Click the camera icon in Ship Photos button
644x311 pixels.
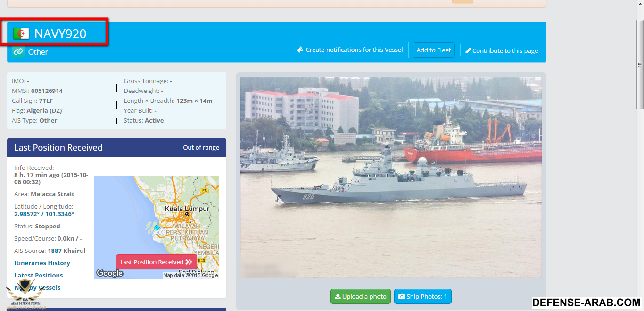(x=402, y=297)
